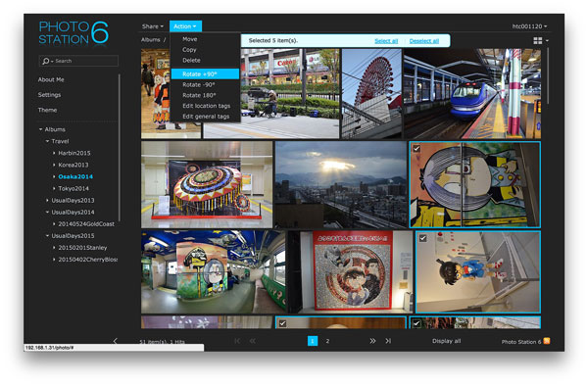Go to the next page arrow
This screenshot has width=588, height=385.
372,341
